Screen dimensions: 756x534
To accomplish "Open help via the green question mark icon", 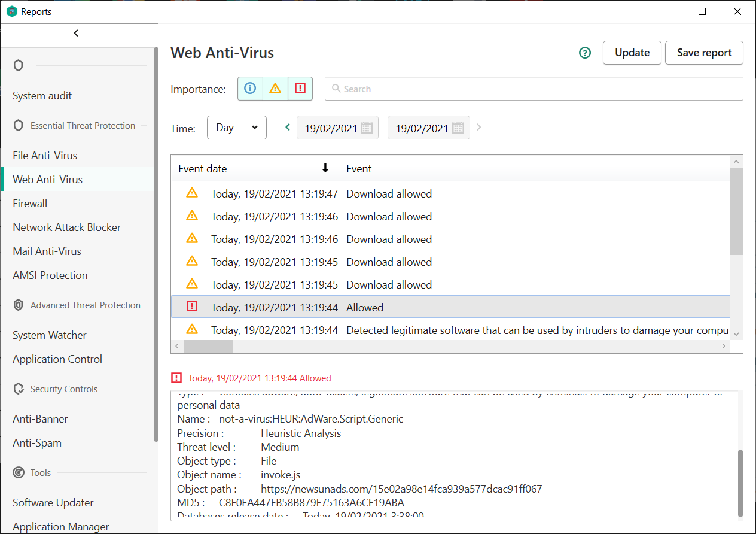I will point(585,53).
